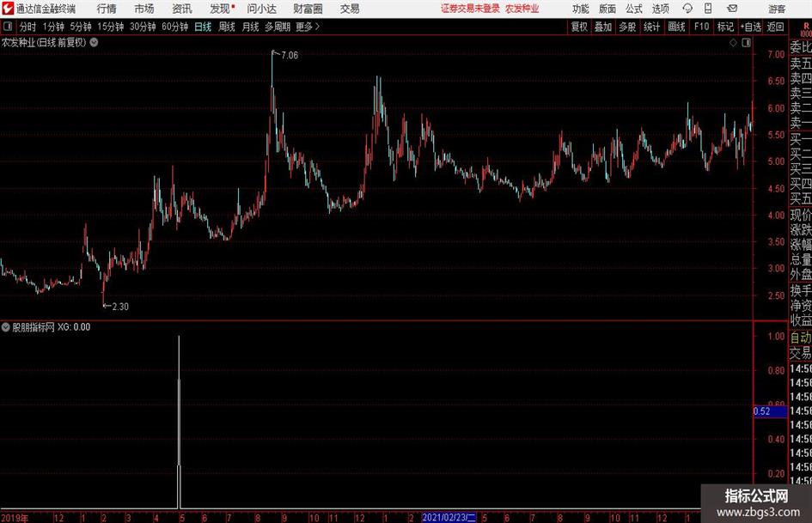Image resolution: width=812 pixels, height=523 pixels.
Task: Click the 多股 multi-stock button
Action: pos(627,27)
